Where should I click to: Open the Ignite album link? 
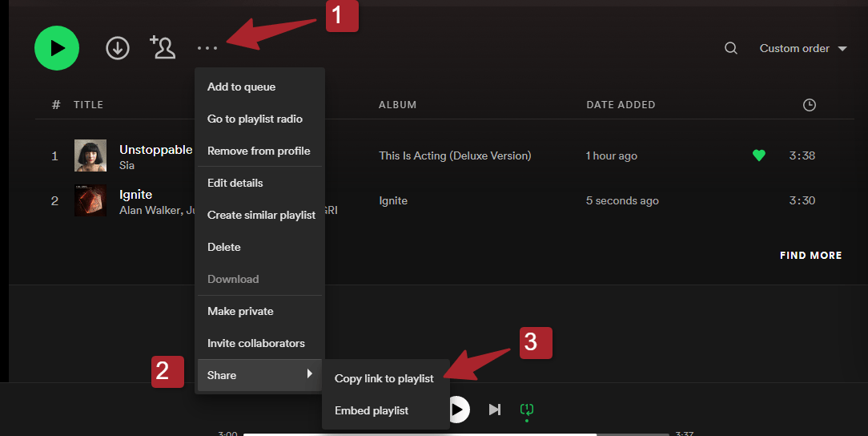[393, 200]
